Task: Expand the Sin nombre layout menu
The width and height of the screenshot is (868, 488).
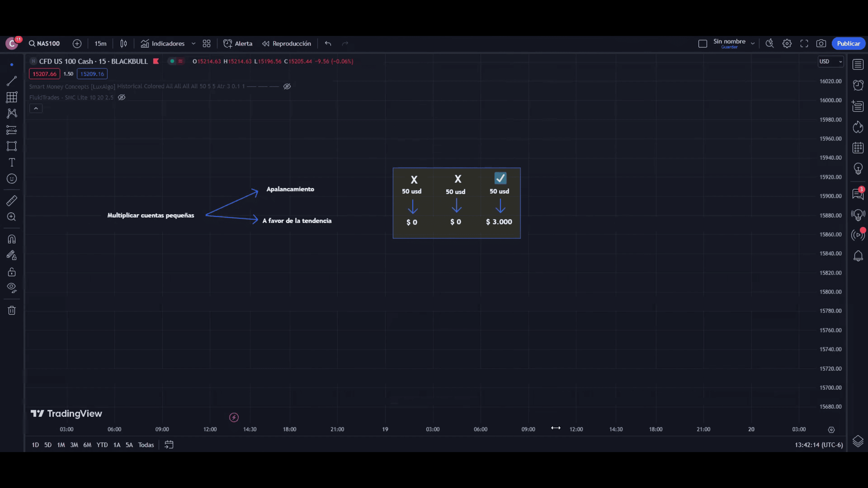Action: pyautogui.click(x=752, y=43)
